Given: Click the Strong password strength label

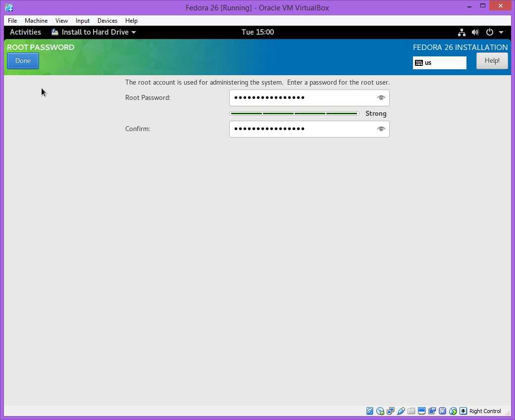Looking at the screenshot, I should pos(376,113).
